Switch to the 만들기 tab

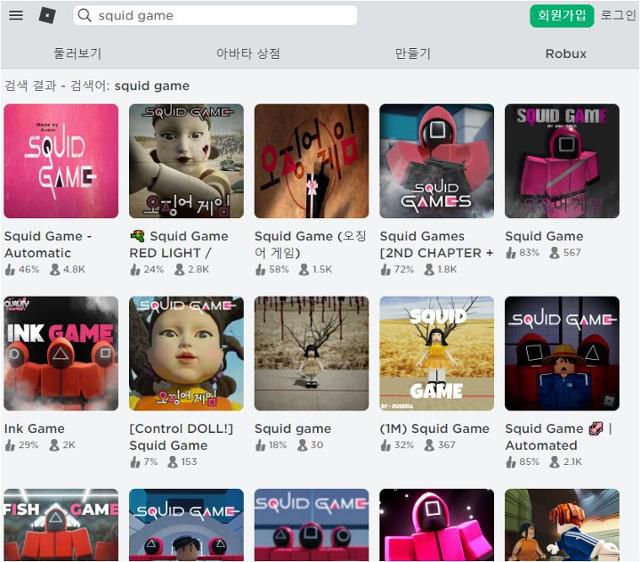(x=412, y=54)
